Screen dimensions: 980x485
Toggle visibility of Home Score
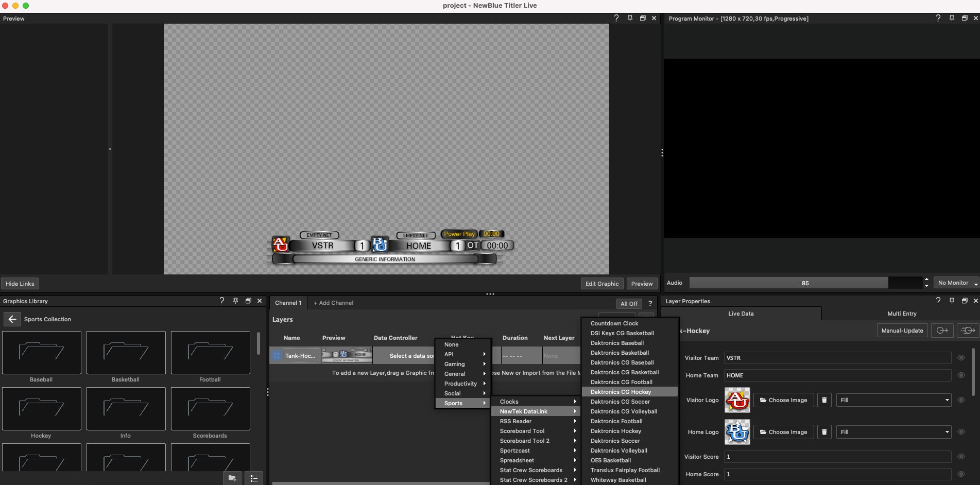pyautogui.click(x=961, y=474)
